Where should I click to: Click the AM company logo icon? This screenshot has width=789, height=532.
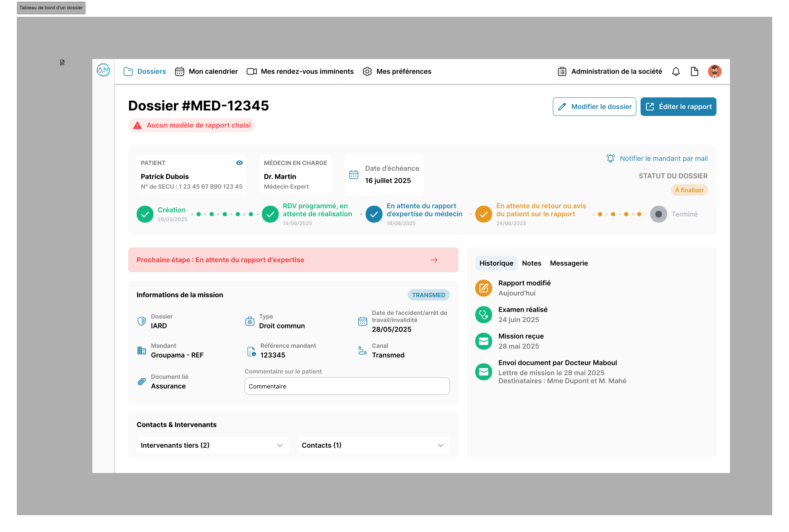(x=103, y=70)
